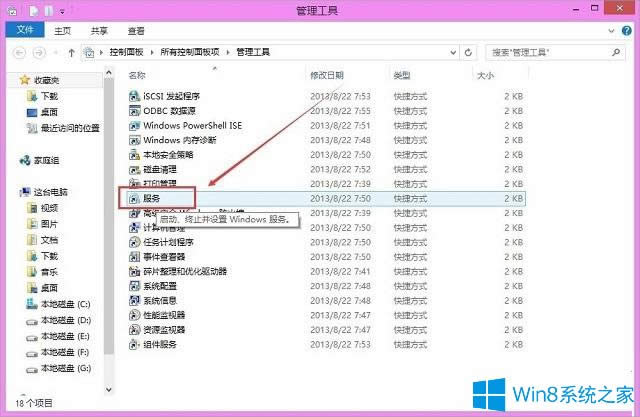
Task: Click the 快捷方式 type of 组件服务 row
Action: (410, 344)
